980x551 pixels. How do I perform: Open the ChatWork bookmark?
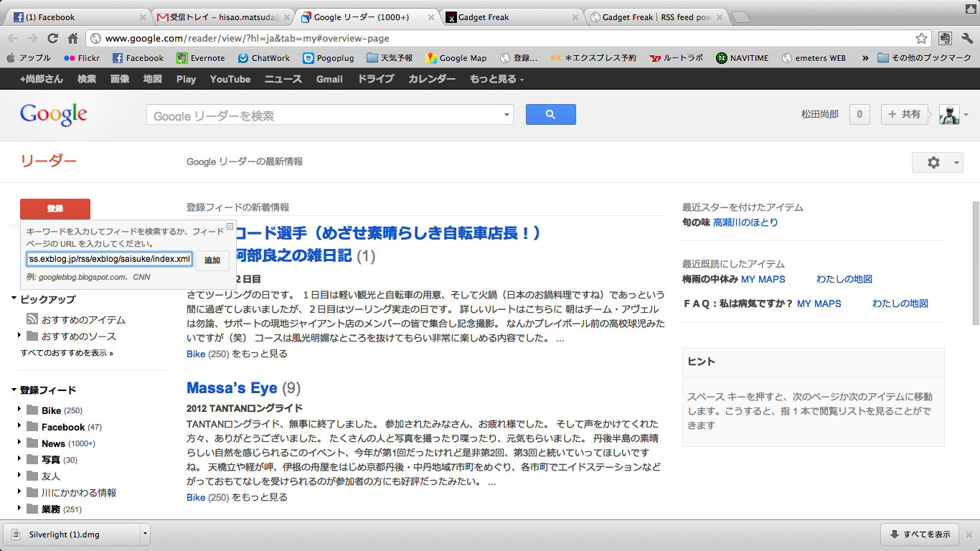pyautogui.click(x=264, y=58)
